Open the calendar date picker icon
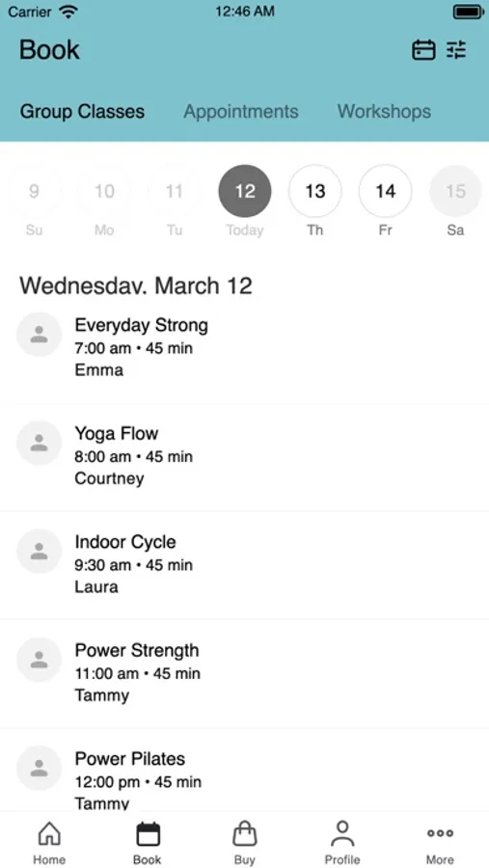 coord(423,50)
